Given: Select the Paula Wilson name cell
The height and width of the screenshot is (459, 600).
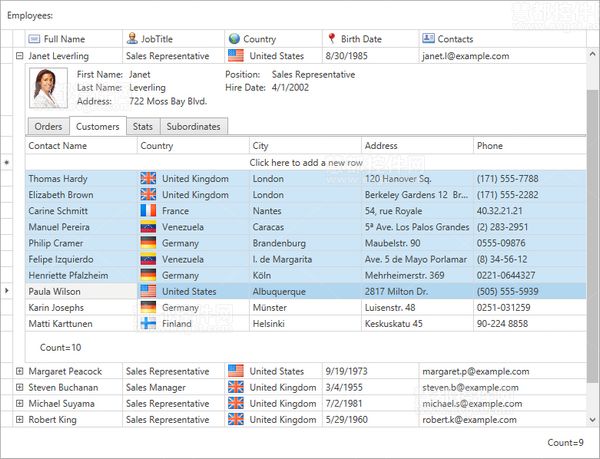Looking at the screenshot, I should tap(81, 291).
